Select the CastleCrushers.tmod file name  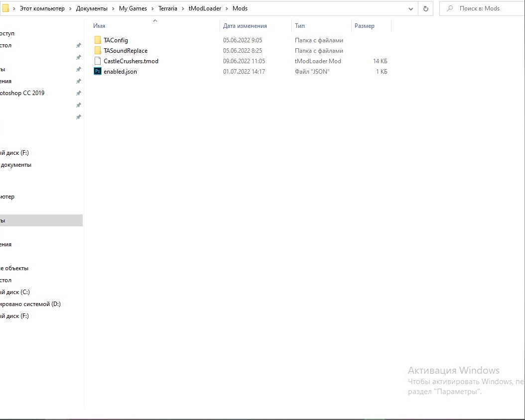(x=131, y=61)
